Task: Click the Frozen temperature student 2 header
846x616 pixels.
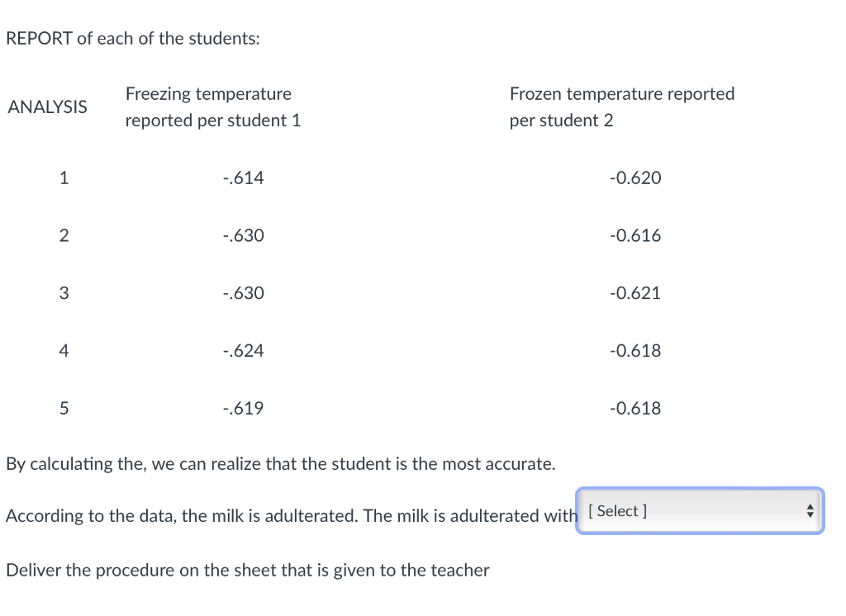Action: click(622, 107)
